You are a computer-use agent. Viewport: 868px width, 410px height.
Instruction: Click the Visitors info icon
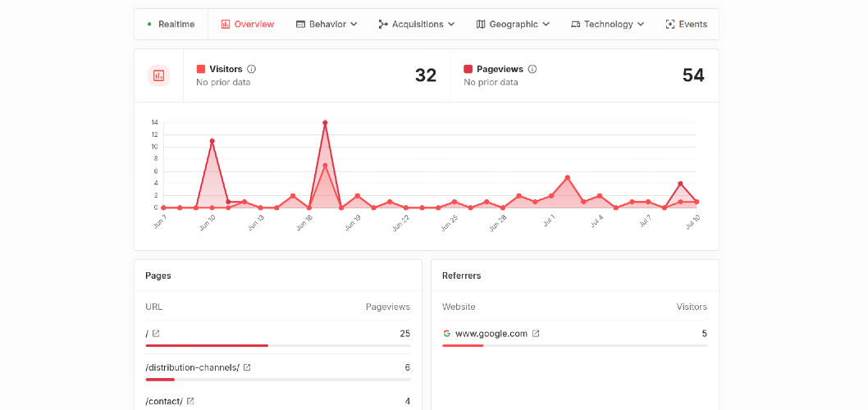pyautogui.click(x=251, y=69)
